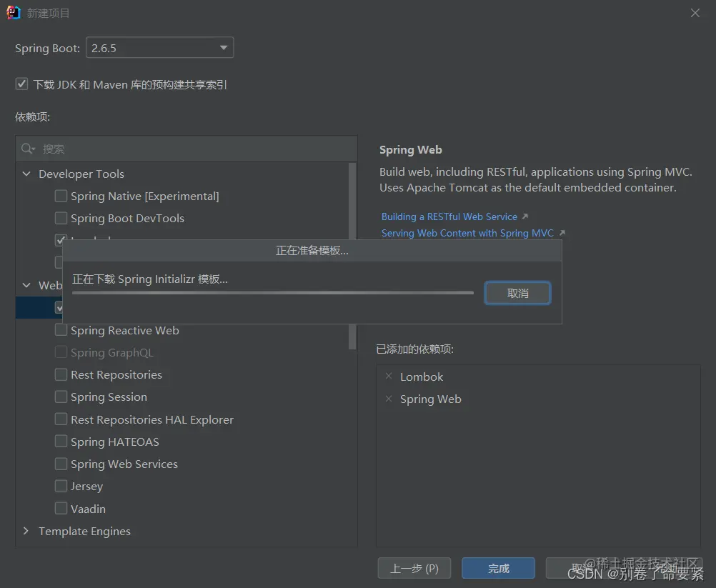Enable the Jersey dependency
The image size is (716, 588).
click(x=61, y=486)
